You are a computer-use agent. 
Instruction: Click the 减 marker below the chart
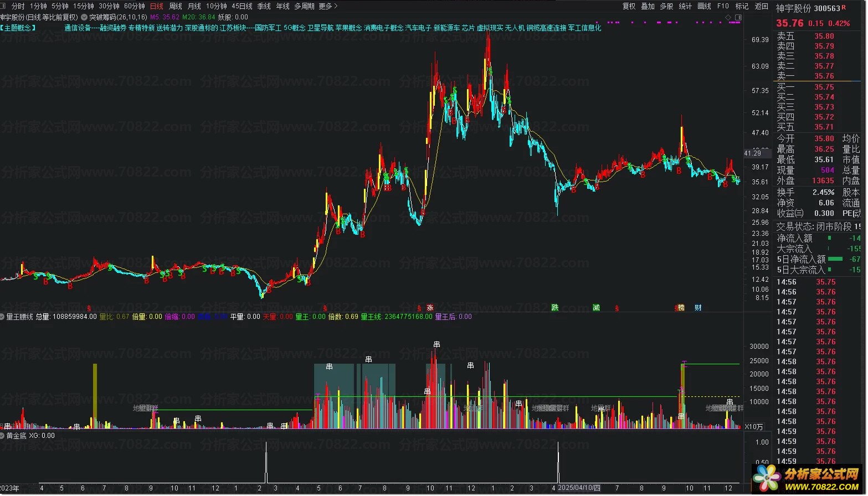pos(596,308)
